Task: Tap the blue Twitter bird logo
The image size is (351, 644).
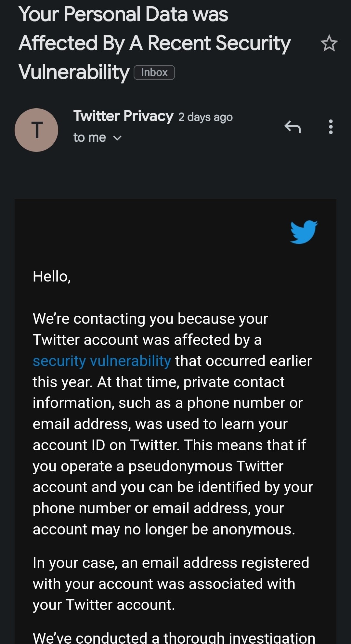Action: [x=304, y=232]
